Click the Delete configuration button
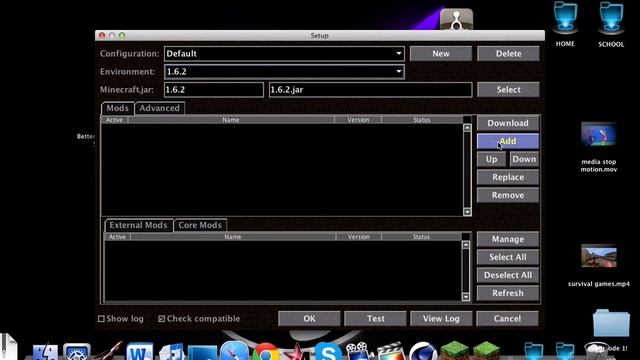 tap(508, 53)
